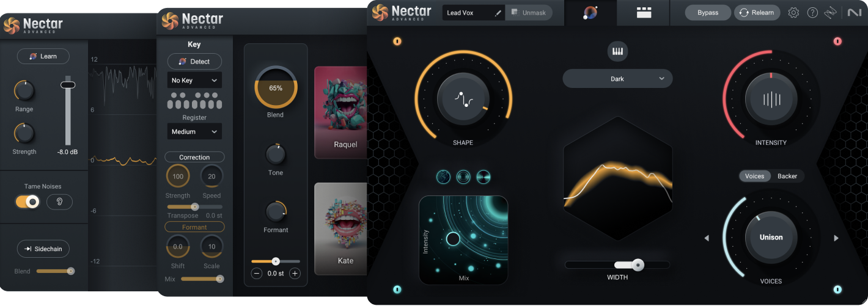Click the left arrow beside Voices knob
The height and width of the screenshot is (306, 868).
(x=707, y=238)
